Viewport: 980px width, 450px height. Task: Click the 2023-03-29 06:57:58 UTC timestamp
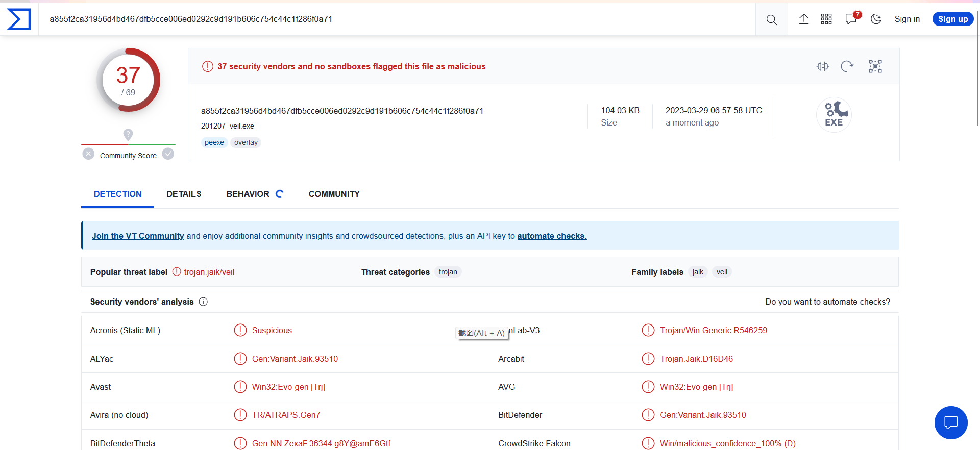[x=714, y=110]
